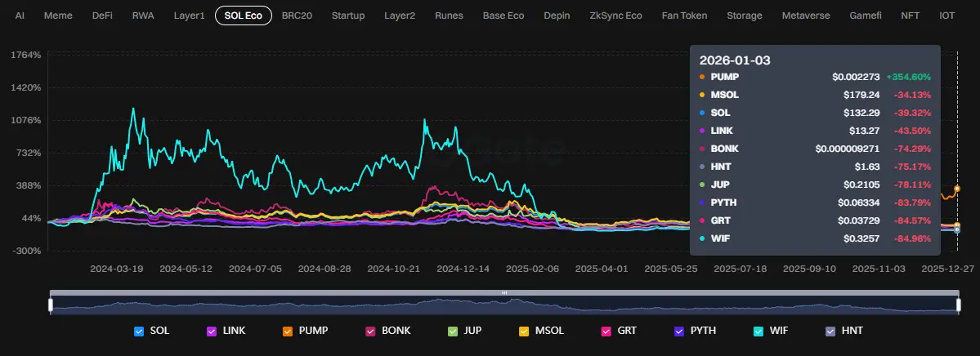Viewport: 980px width, 356px height.
Task: Click the left handle of range slider
Action: 50,305
